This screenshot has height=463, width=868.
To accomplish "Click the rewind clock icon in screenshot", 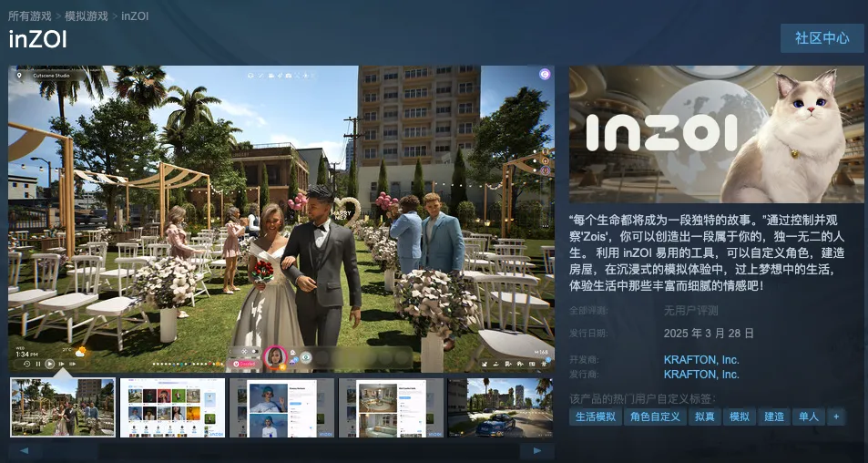I will (27, 364).
